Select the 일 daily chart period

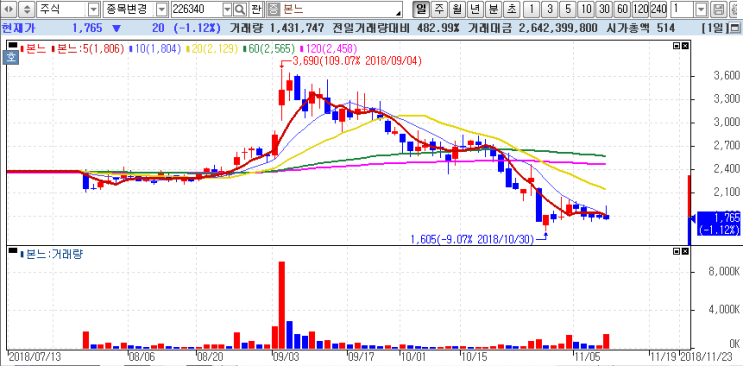point(421,9)
